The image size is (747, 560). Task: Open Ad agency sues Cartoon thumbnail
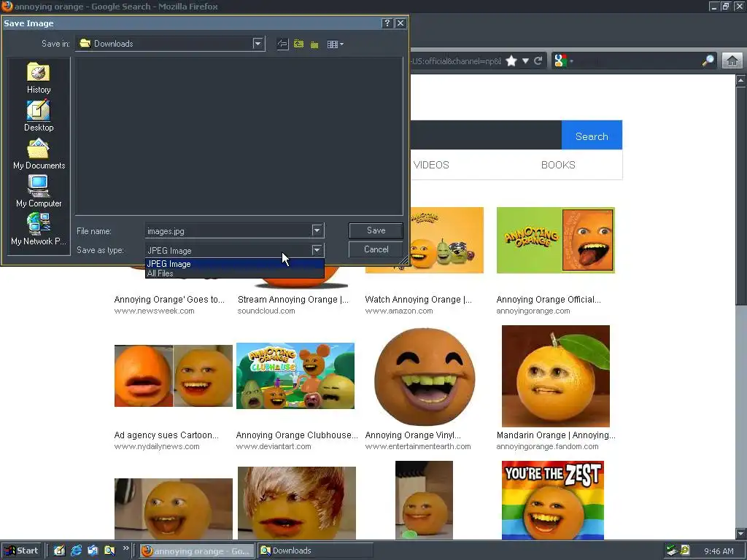pos(174,376)
